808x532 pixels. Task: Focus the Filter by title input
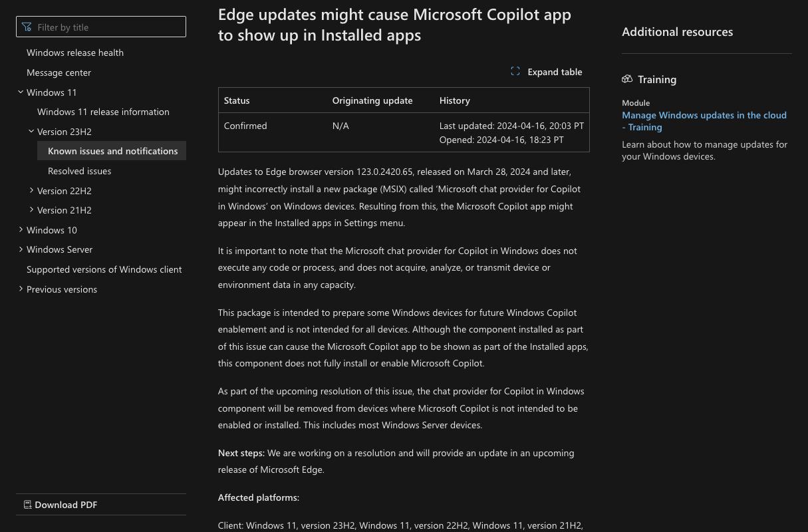[x=101, y=27]
